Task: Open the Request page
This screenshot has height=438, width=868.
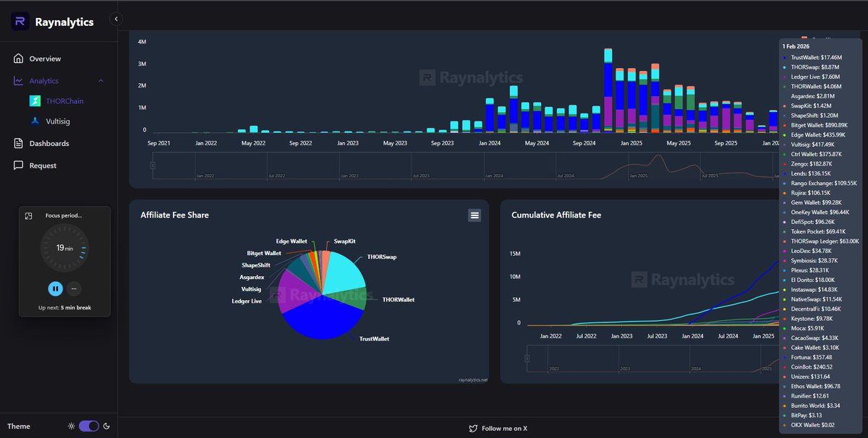Action: (43, 166)
